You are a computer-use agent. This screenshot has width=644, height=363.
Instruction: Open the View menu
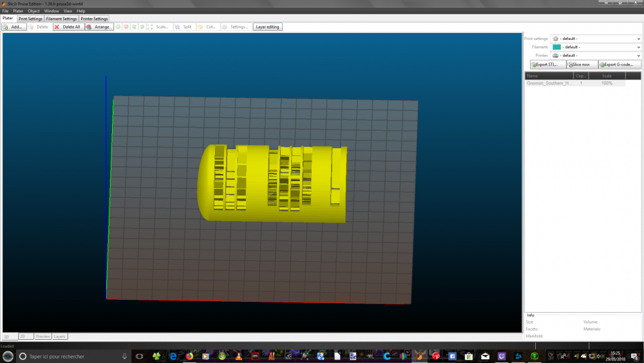tap(68, 11)
